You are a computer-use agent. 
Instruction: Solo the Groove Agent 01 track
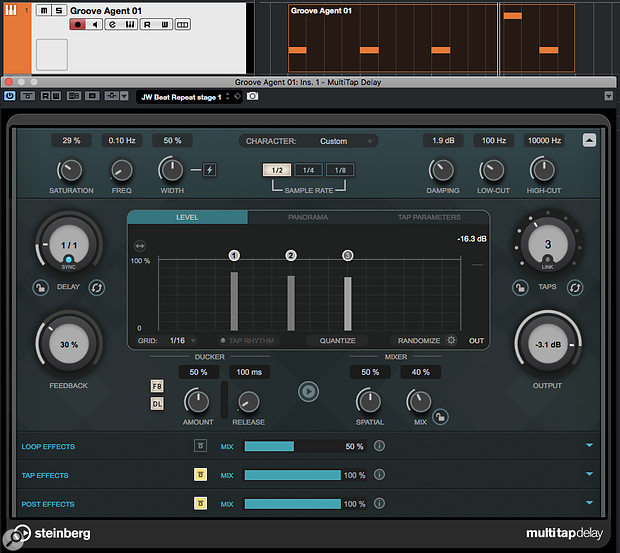tap(59, 11)
